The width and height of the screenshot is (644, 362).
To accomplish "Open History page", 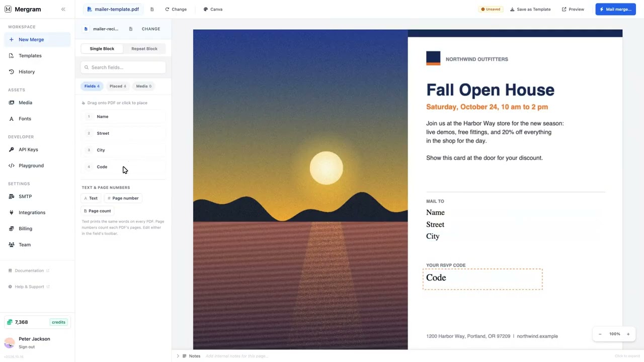I will (x=37, y=72).
